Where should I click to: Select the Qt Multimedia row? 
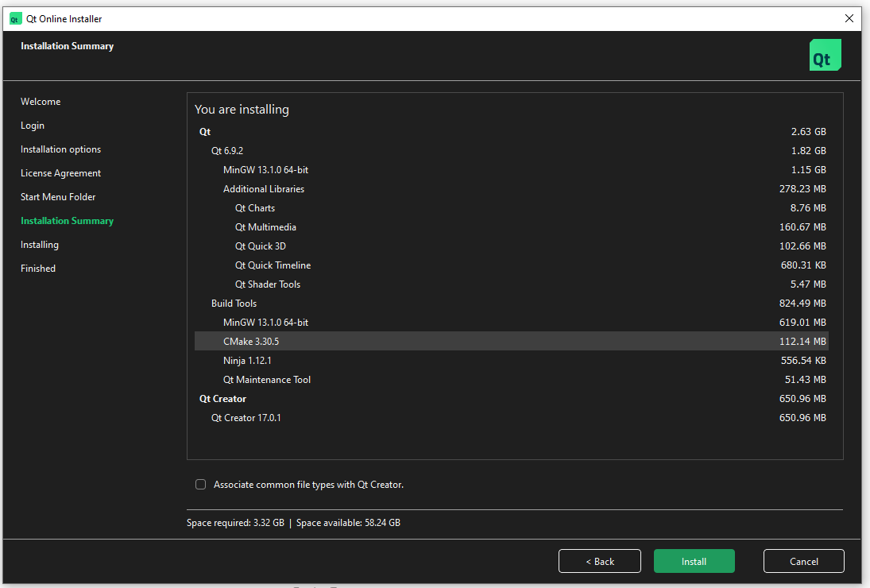pos(511,227)
